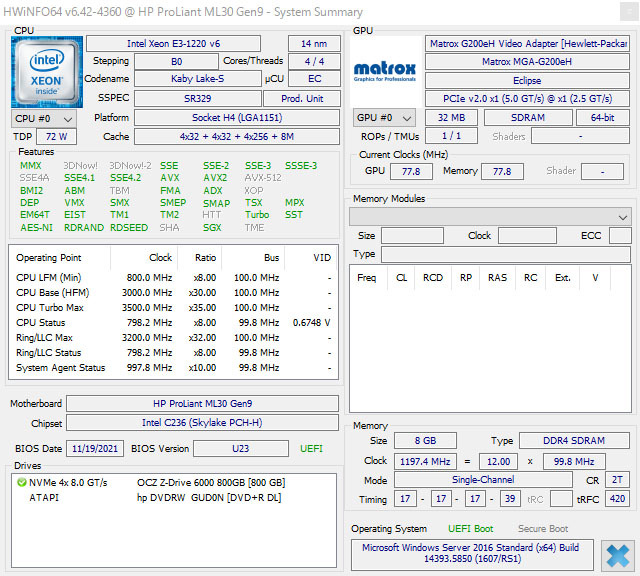640x576 pixels.
Task: Click the tRFC 420 value
Action: tap(618, 499)
